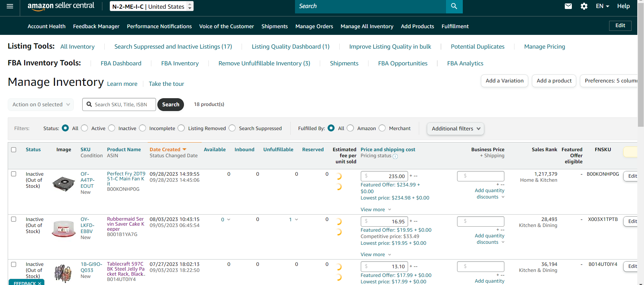Expand View more for Rubbermaid pricing

pyautogui.click(x=376, y=254)
